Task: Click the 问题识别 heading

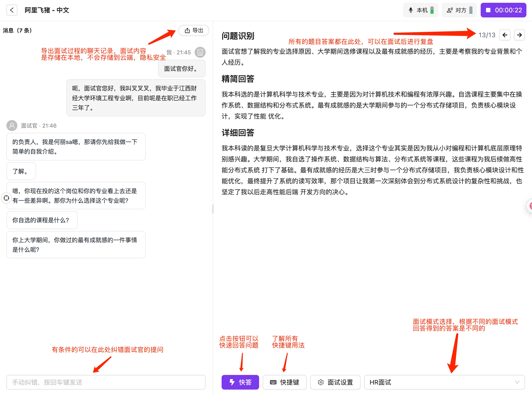Action: click(x=238, y=36)
